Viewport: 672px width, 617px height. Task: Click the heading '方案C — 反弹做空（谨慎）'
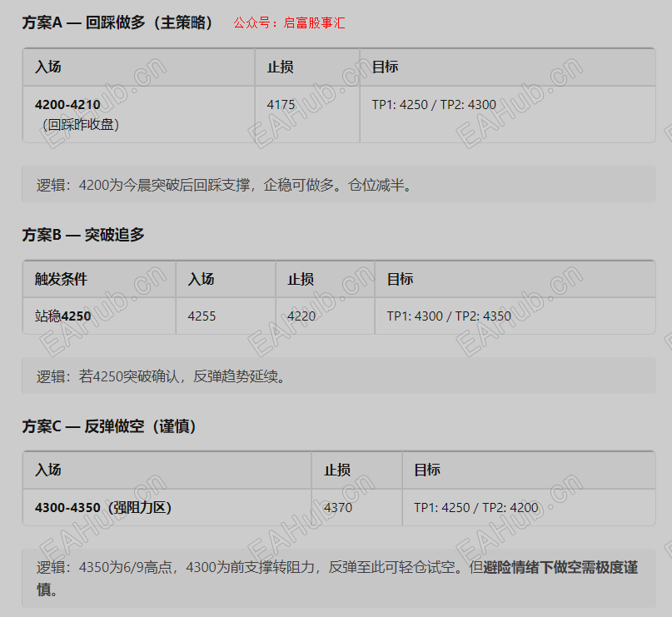coord(109,426)
